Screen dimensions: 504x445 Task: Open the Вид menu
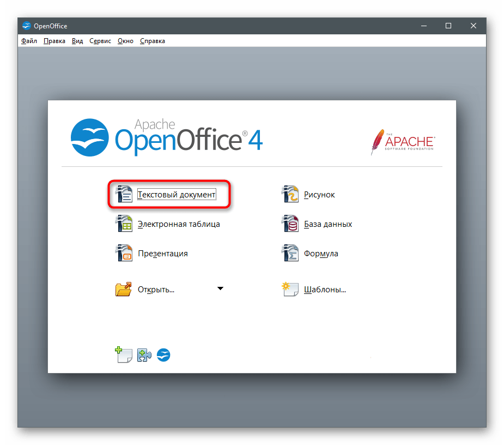(77, 41)
